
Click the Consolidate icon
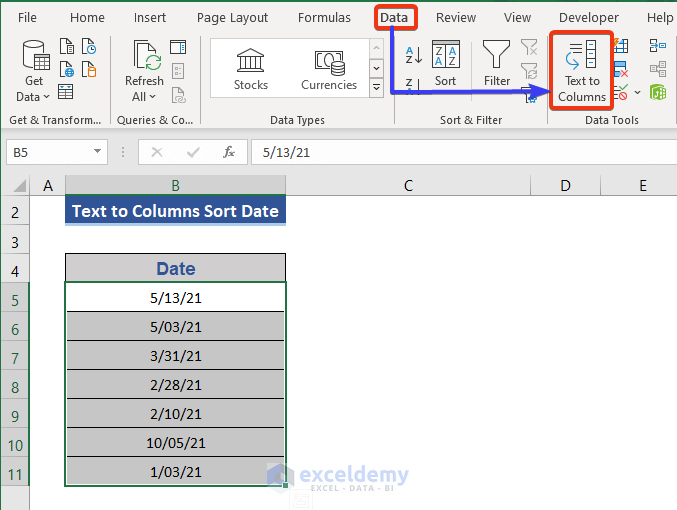pos(658,45)
